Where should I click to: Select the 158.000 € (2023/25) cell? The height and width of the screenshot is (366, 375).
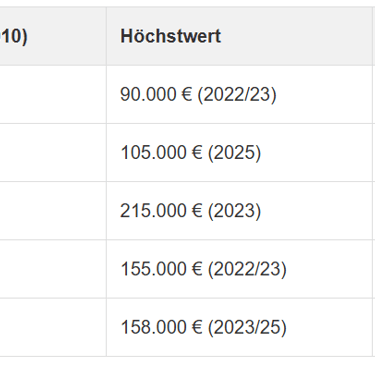pyautogui.click(x=239, y=327)
